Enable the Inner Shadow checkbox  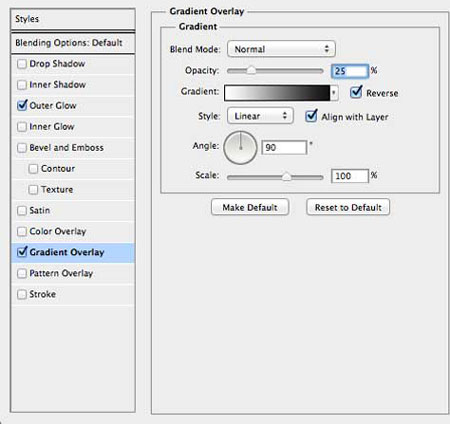22,85
